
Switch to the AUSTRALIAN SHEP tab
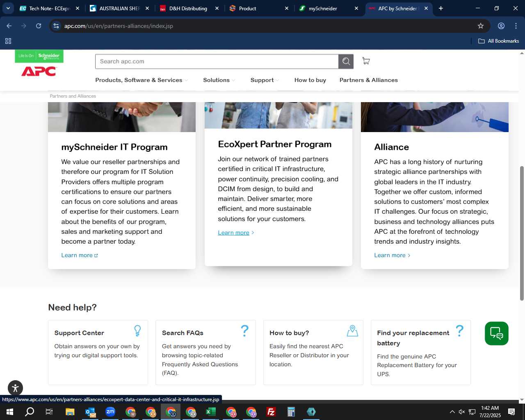120,8
